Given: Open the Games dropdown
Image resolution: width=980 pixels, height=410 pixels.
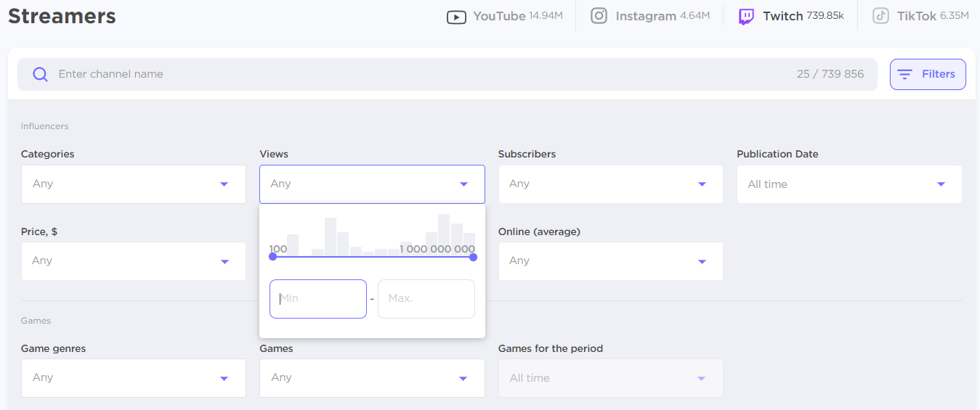Looking at the screenshot, I should 372,378.
